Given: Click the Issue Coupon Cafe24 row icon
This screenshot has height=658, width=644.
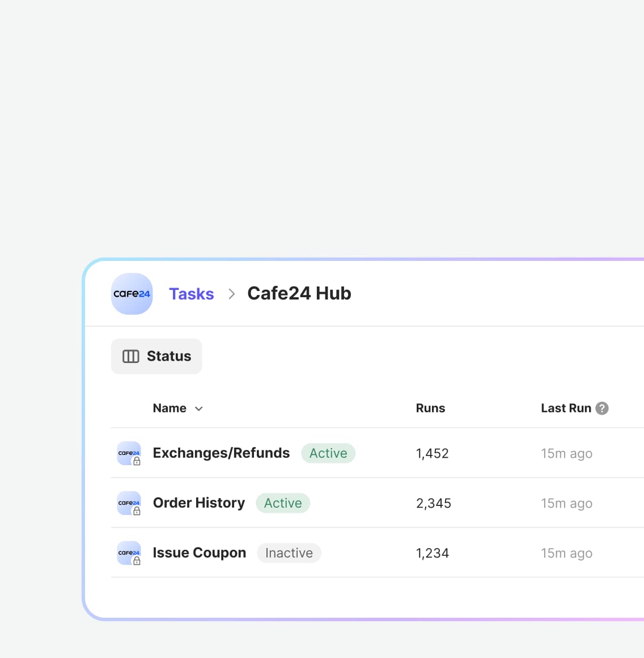Looking at the screenshot, I should coord(129,553).
